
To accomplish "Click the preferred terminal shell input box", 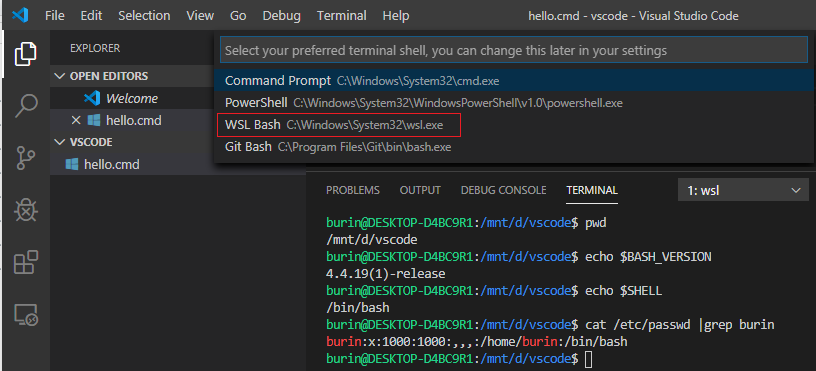I will click(514, 50).
